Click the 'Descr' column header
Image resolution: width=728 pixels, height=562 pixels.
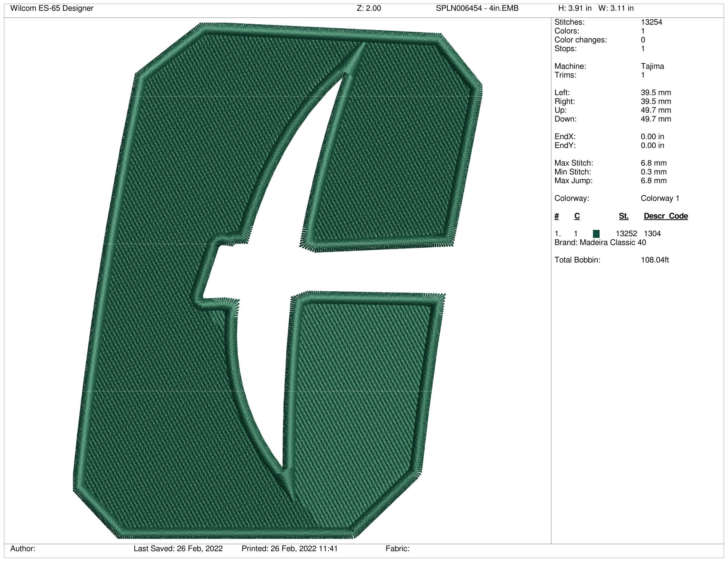(654, 216)
